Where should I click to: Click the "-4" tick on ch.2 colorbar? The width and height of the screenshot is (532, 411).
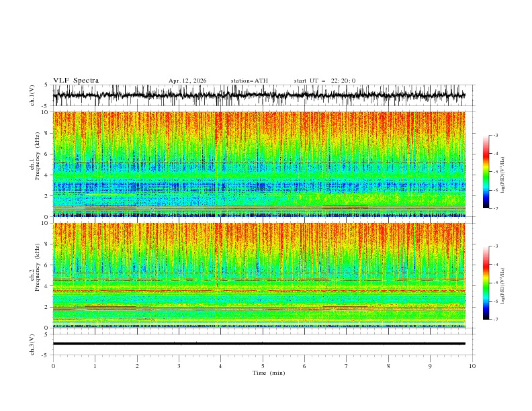pos(496,265)
